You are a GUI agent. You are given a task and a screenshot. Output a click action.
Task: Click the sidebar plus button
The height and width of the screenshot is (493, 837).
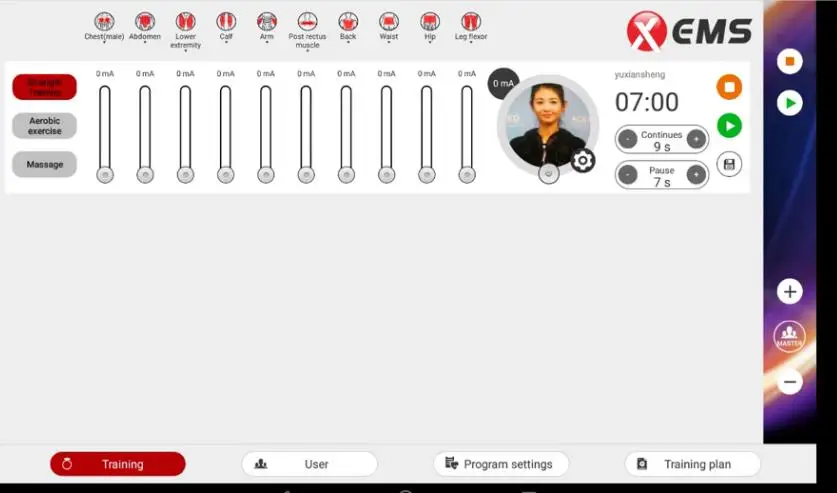pyautogui.click(x=790, y=291)
